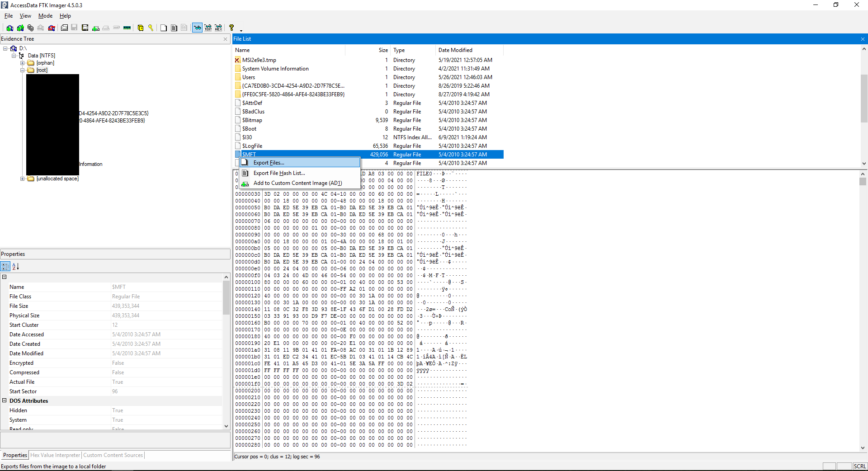This screenshot has width=868, height=471.
Task: Sort file list by Date Modified column
Action: (x=469, y=50)
